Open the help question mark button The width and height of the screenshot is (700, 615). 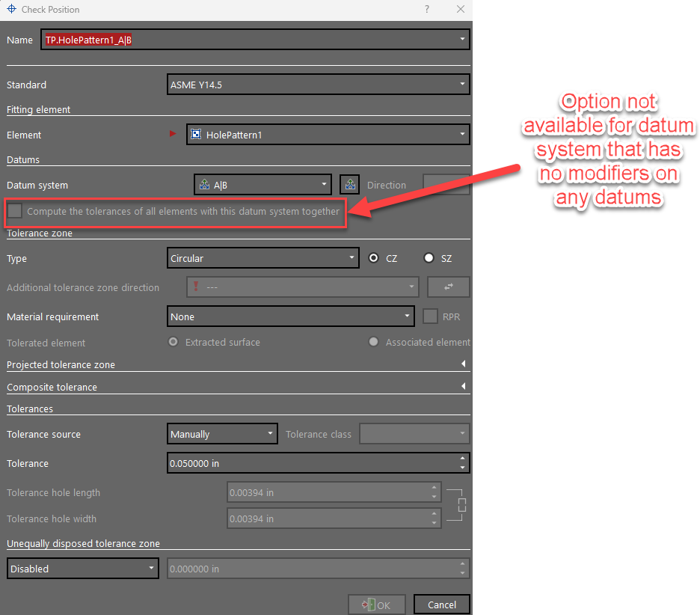[427, 9]
